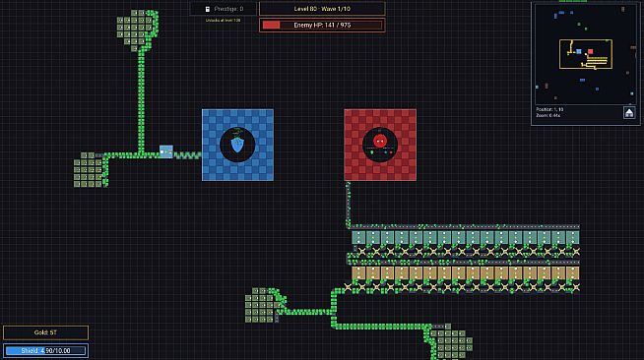Click inside the yellow minimap viewport rectangle
This screenshot has height=360, width=644.
586,54
